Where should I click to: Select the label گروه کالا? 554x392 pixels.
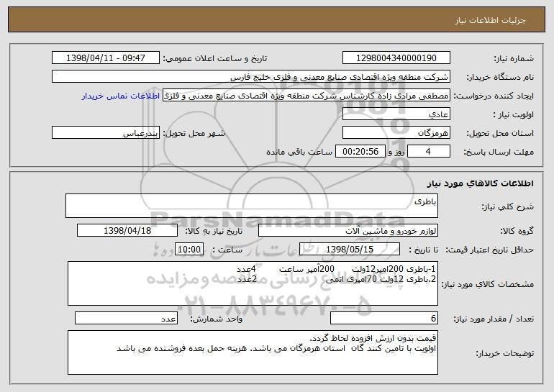(517, 231)
